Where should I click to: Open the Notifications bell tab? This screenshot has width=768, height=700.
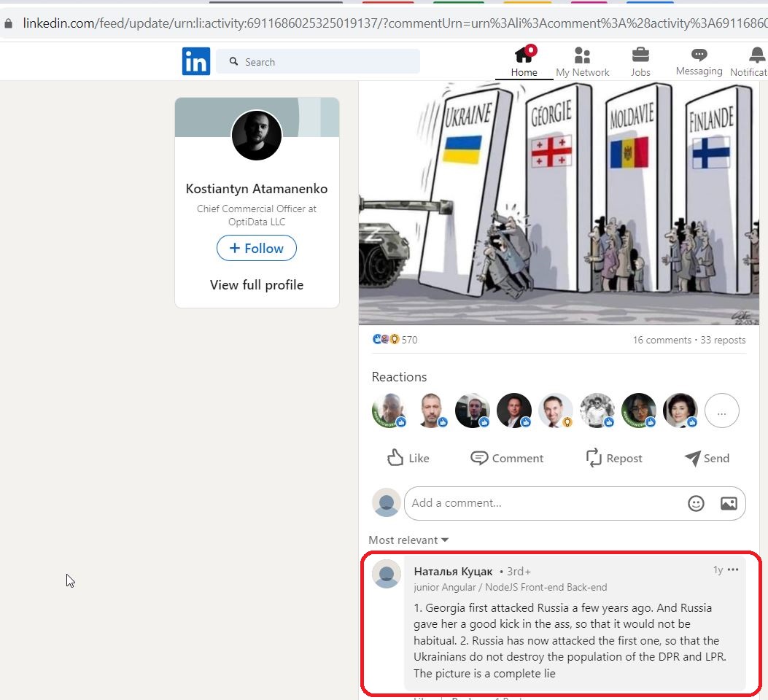point(749,62)
